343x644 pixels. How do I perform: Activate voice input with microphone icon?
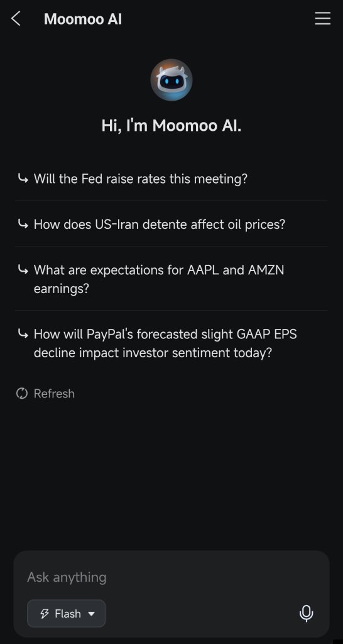click(306, 614)
